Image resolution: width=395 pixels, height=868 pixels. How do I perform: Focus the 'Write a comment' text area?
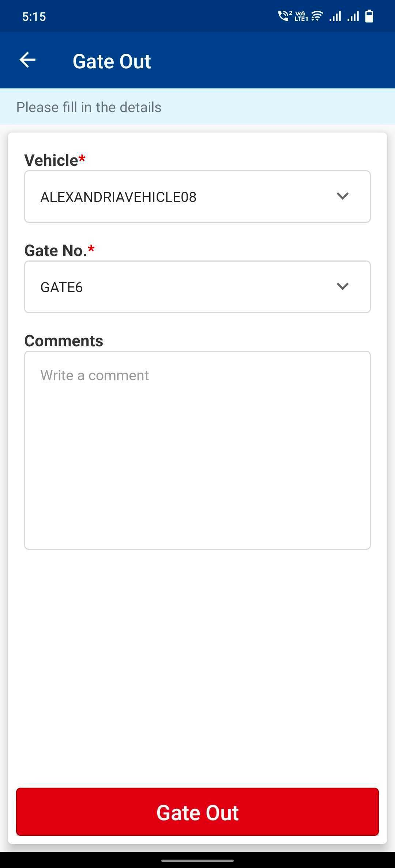[197, 450]
